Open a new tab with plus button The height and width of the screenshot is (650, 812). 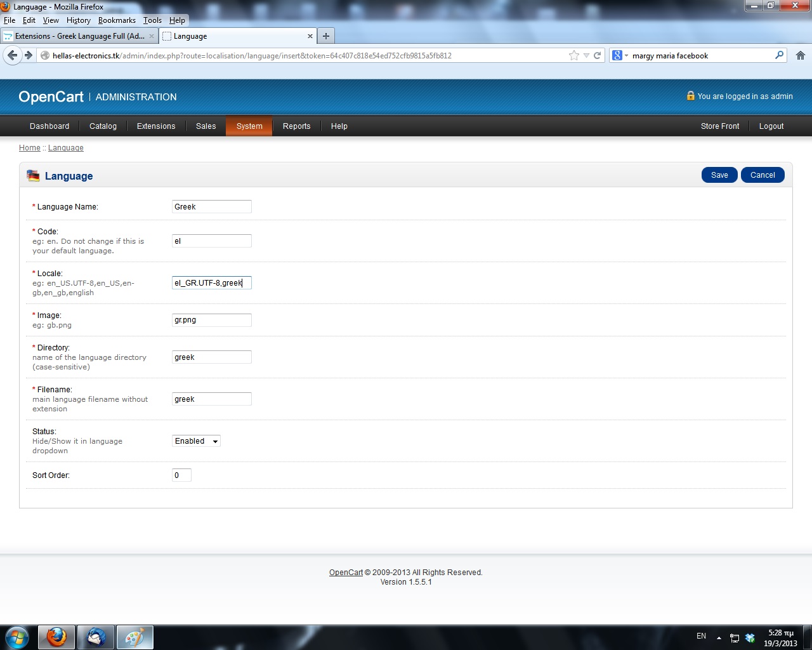pos(326,36)
